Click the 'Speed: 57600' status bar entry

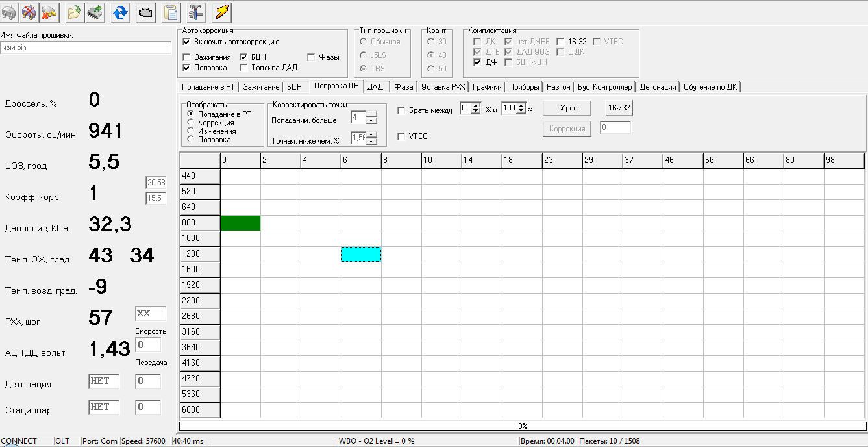click(x=143, y=441)
